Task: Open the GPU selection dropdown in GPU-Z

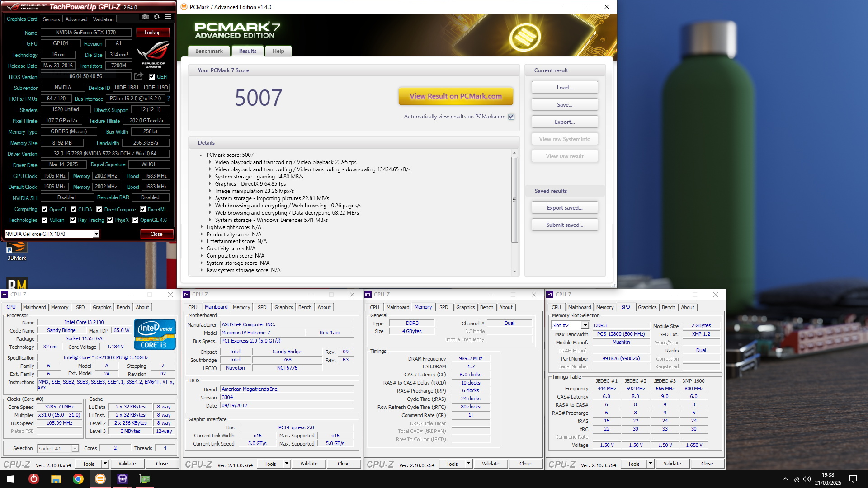Action: (x=96, y=234)
